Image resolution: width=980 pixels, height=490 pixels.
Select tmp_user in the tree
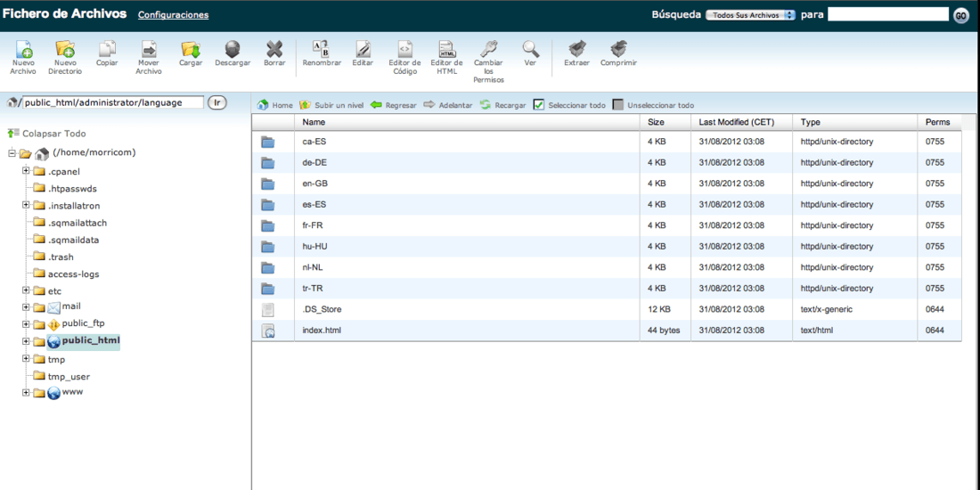click(69, 377)
